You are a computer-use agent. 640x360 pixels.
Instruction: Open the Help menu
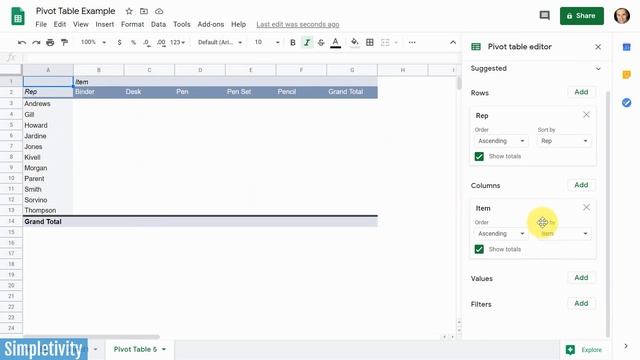pyautogui.click(x=238, y=24)
